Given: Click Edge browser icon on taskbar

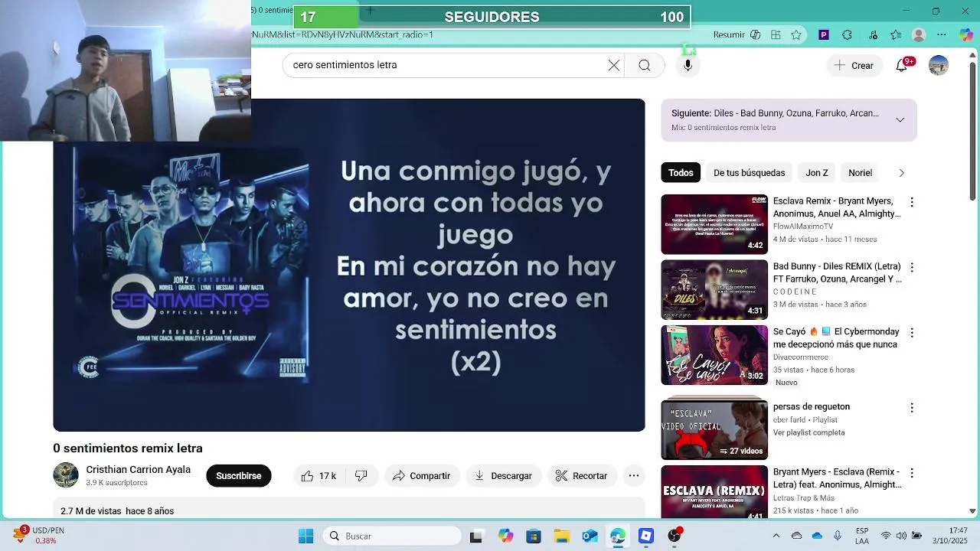Looking at the screenshot, I should pos(618,536).
